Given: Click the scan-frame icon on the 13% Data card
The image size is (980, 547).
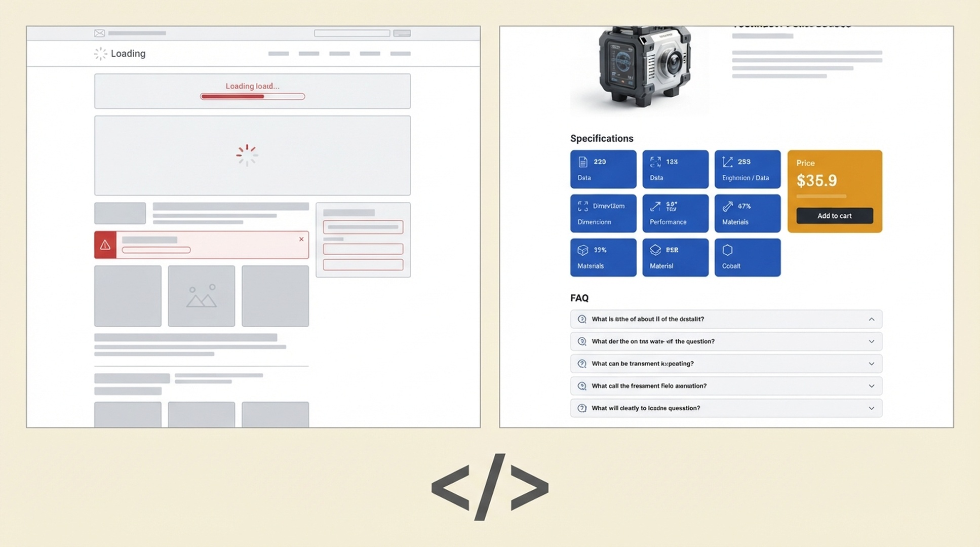Looking at the screenshot, I should 655,162.
